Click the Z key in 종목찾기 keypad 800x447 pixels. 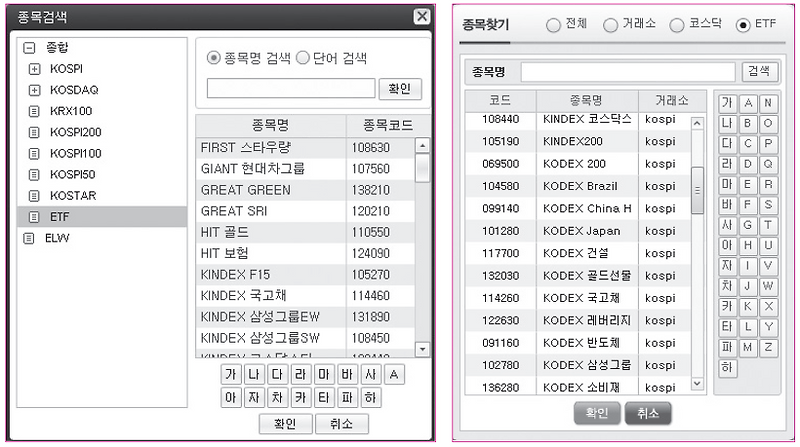click(x=768, y=348)
